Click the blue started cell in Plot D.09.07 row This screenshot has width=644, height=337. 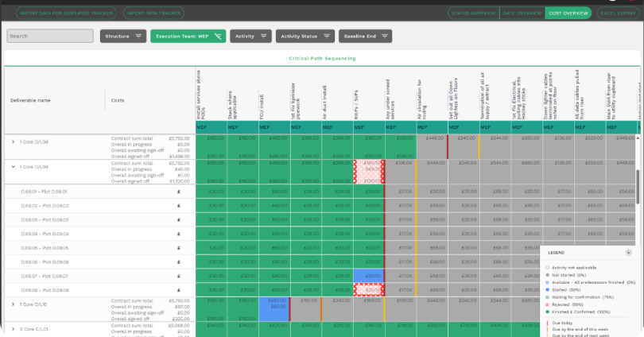click(368, 276)
